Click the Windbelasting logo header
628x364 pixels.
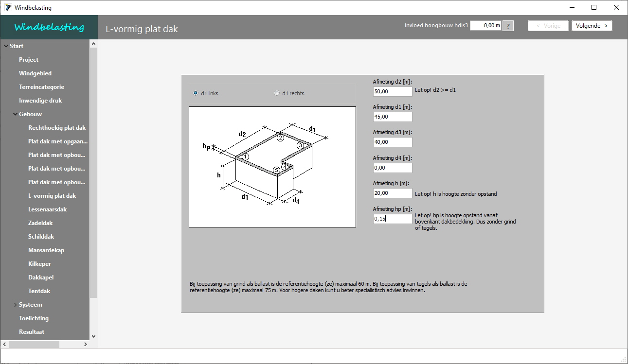click(x=49, y=27)
